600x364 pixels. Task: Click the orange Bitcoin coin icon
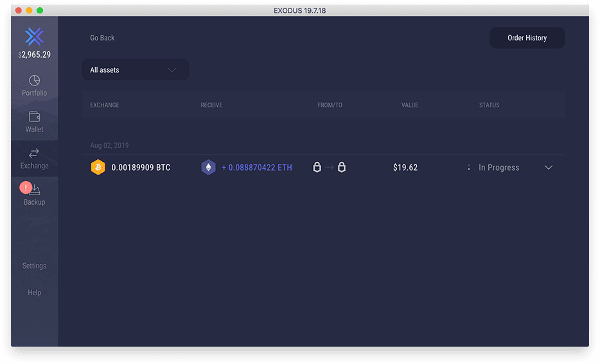point(98,168)
